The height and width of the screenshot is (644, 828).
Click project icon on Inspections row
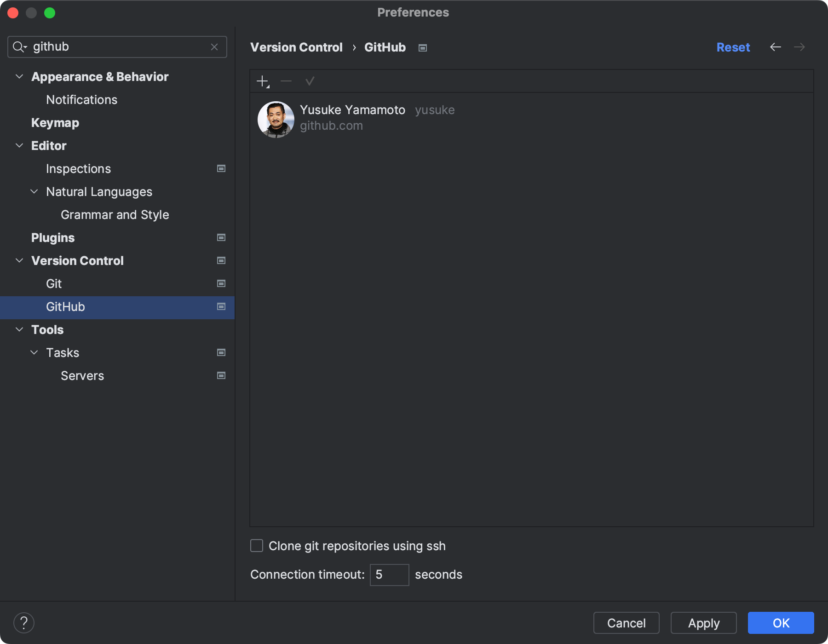[221, 168]
